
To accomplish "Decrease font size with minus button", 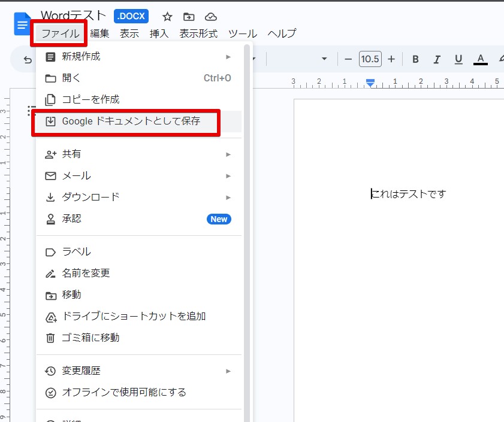I will 348,59.
